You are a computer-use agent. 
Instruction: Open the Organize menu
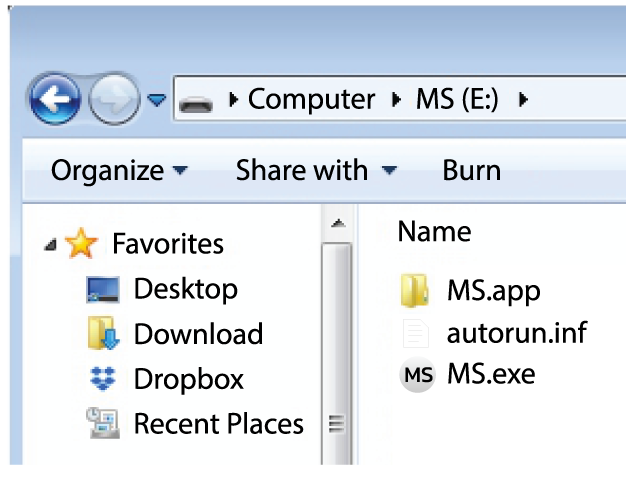[x=119, y=170]
